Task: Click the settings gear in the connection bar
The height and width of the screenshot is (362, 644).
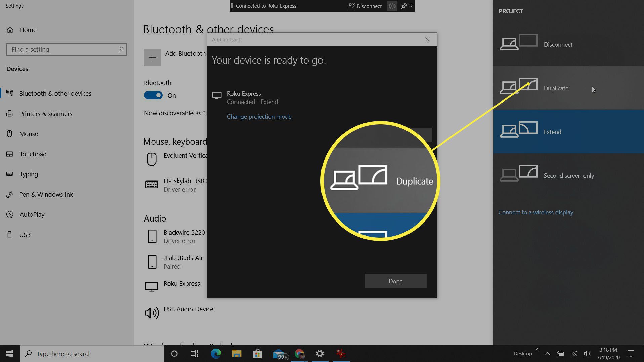Action: (x=392, y=6)
